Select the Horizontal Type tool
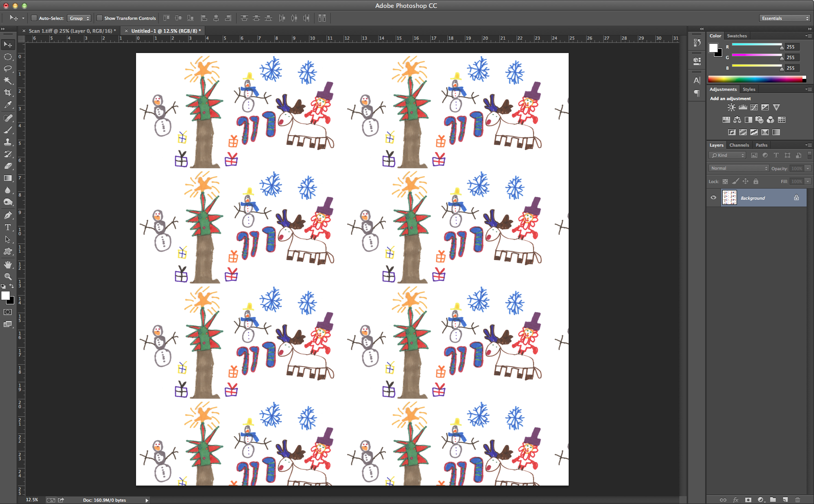 click(x=8, y=227)
